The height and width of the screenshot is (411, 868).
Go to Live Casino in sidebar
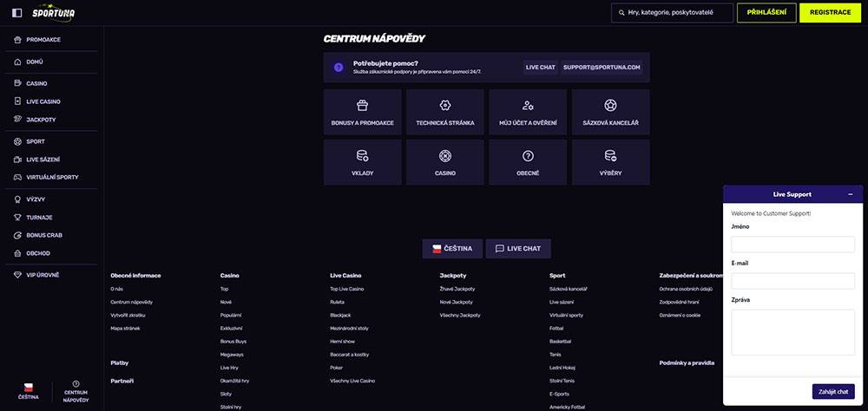tap(41, 101)
